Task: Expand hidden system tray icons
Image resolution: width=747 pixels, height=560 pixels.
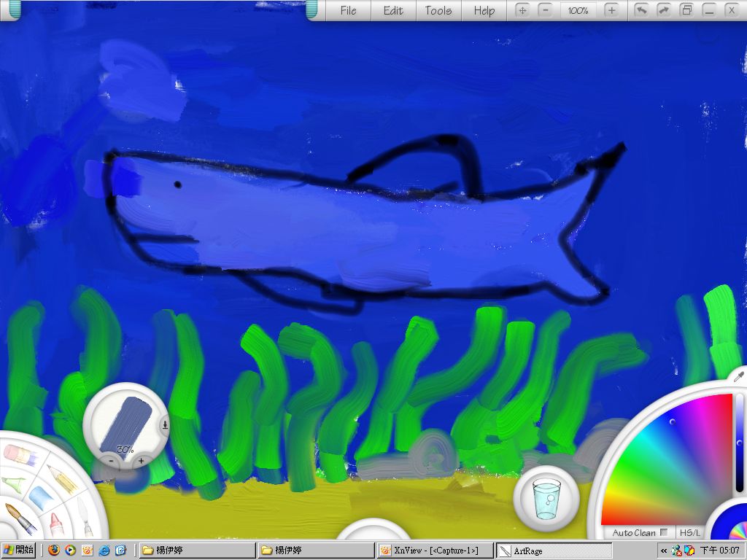Action: point(664,551)
